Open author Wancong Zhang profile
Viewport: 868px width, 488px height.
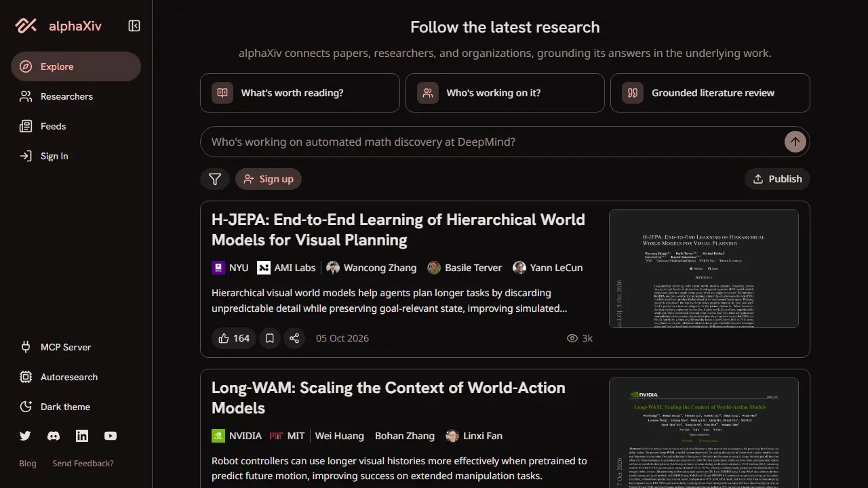tap(372, 268)
